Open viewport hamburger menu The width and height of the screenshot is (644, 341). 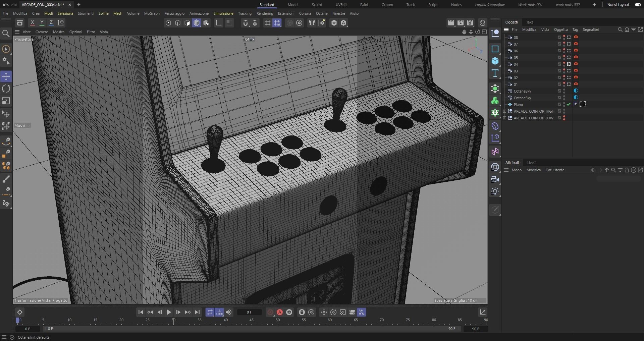point(17,32)
